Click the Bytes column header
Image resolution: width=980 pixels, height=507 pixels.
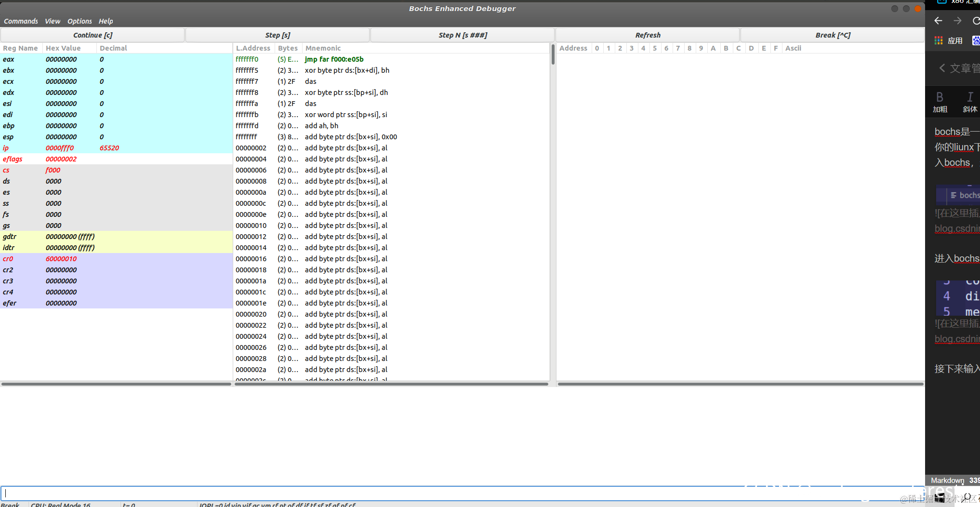[x=288, y=48]
